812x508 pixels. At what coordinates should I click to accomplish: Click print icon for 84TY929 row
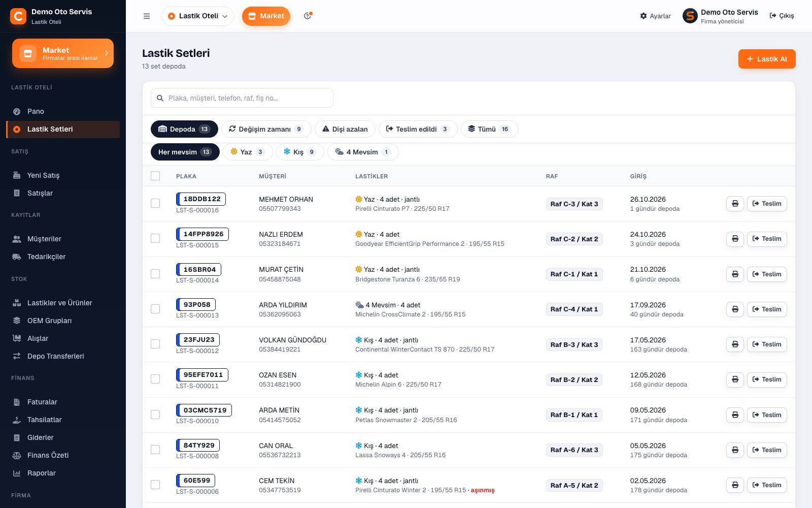[735, 450]
